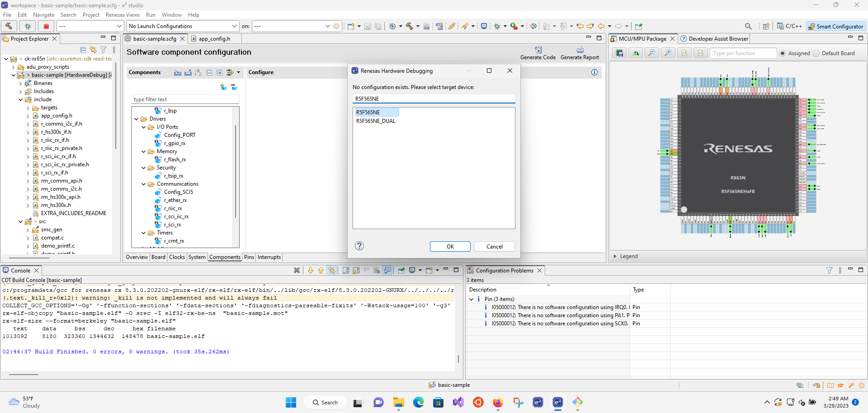Collapse the Drivers folder in Components tree
The image size is (868, 413).
point(137,119)
